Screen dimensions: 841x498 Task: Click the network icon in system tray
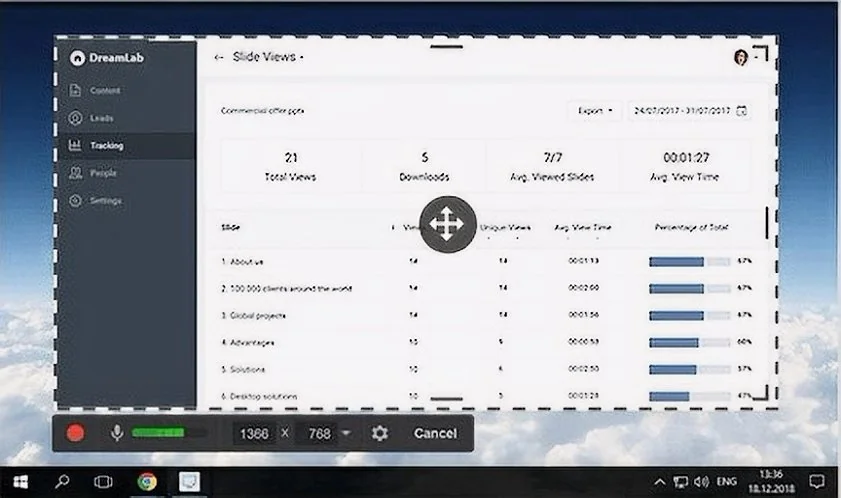click(681, 482)
